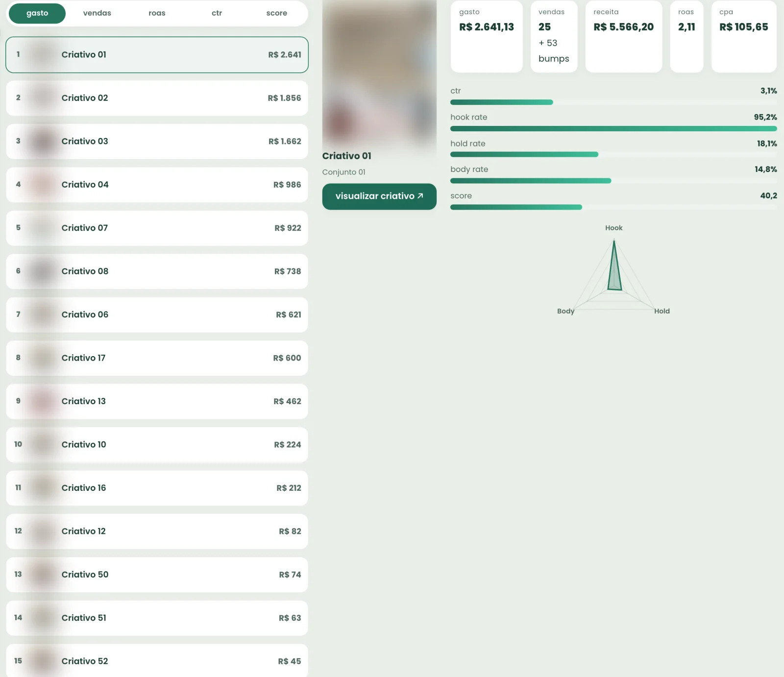Click the receita R$ 5.566,20 card

pyautogui.click(x=624, y=37)
